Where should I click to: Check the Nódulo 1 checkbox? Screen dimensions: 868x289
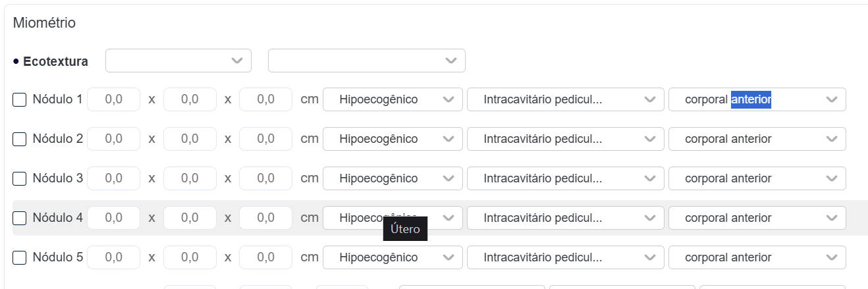pyautogui.click(x=20, y=100)
